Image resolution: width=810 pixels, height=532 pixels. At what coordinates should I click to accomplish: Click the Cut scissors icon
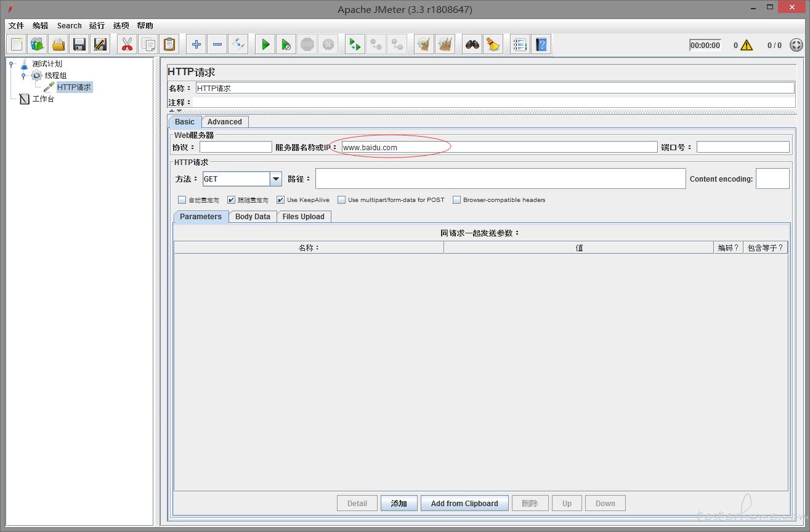tap(128, 44)
